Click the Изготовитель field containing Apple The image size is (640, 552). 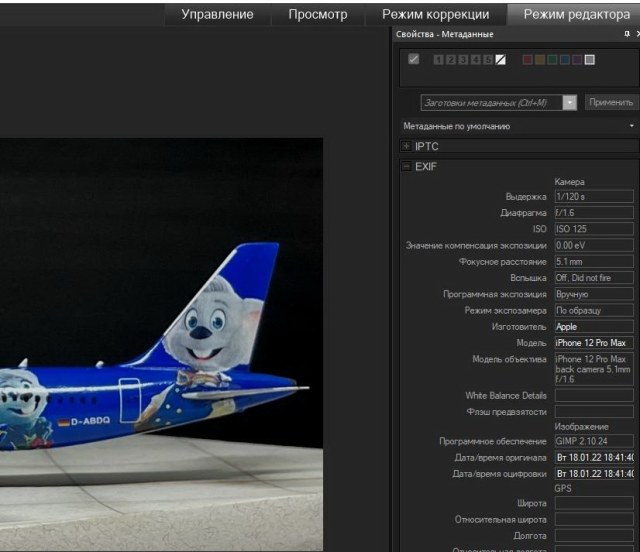[594, 327]
